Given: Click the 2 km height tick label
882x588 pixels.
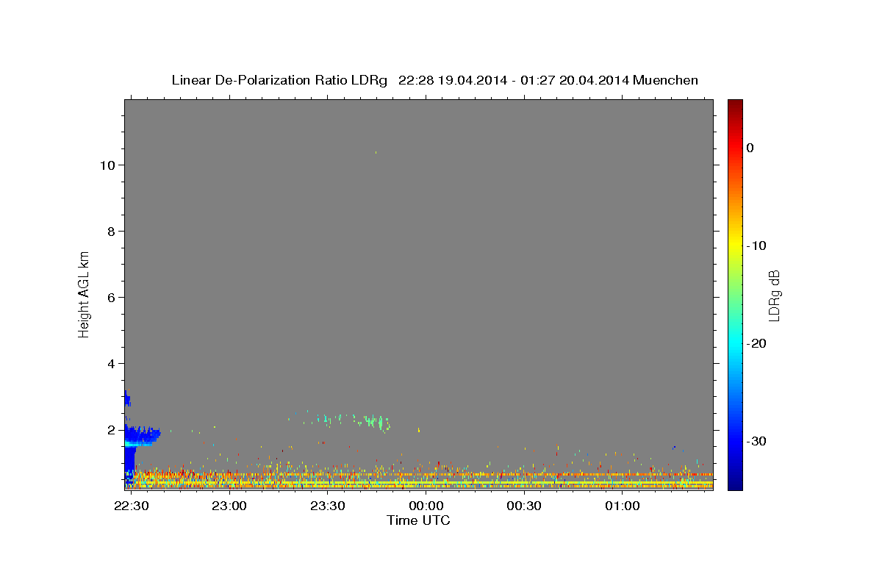Looking at the screenshot, I should click(110, 429).
